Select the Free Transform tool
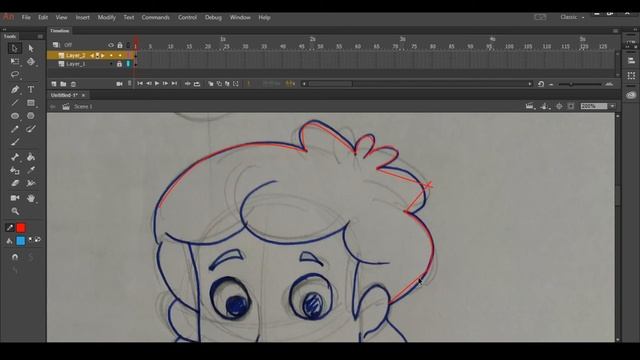Image resolution: width=640 pixels, height=360 pixels. tap(15, 62)
